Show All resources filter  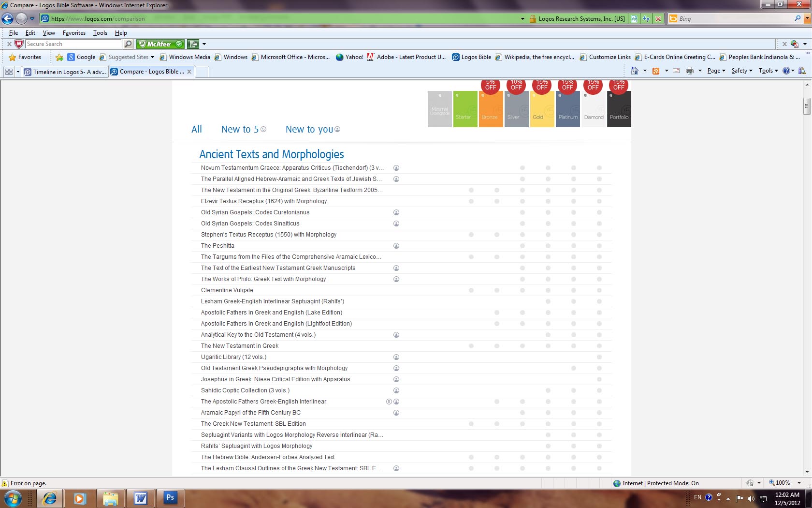tap(197, 129)
